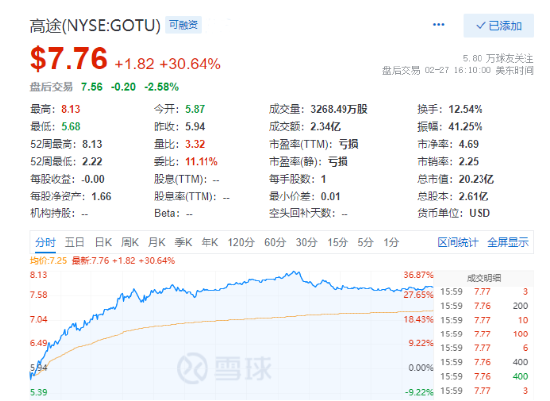Click the 52周最低 value 2.22
Viewport: 550px width, 401px height.
click(92, 162)
